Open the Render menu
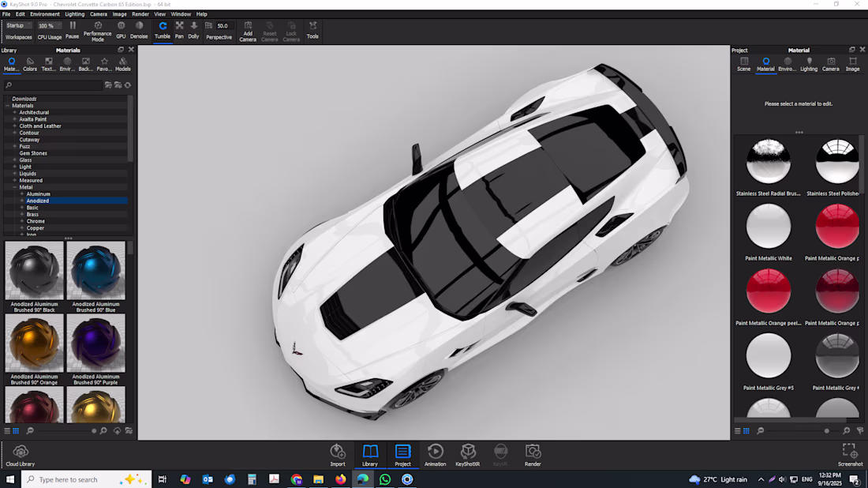This screenshot has width=868, height=488. [x=140, y=14]
